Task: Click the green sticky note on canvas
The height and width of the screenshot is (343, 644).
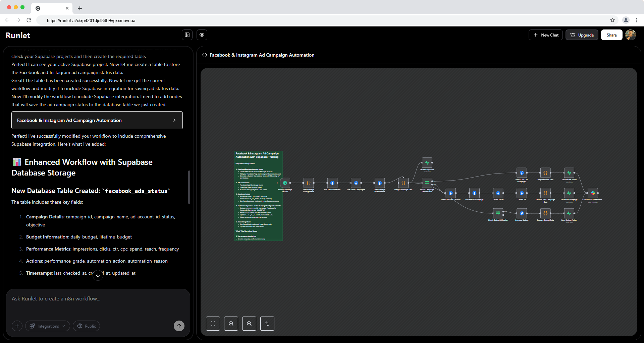Action: (x=258, y=196)
